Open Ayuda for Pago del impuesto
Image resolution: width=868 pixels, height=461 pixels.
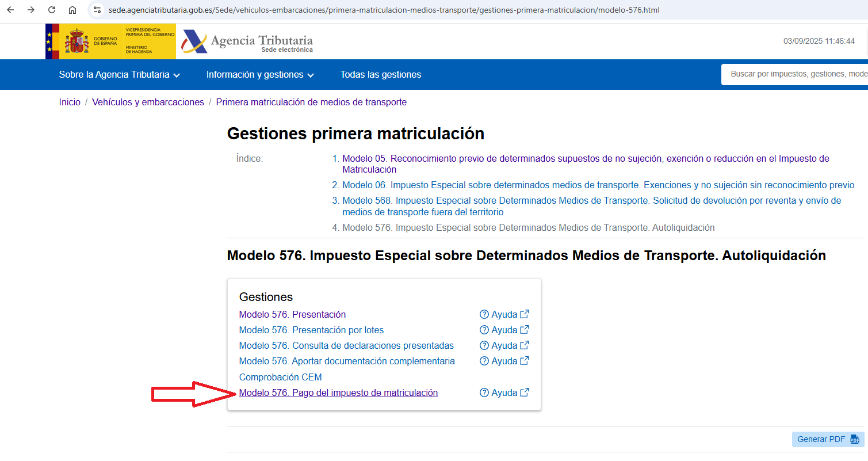[x=504, y=393]
